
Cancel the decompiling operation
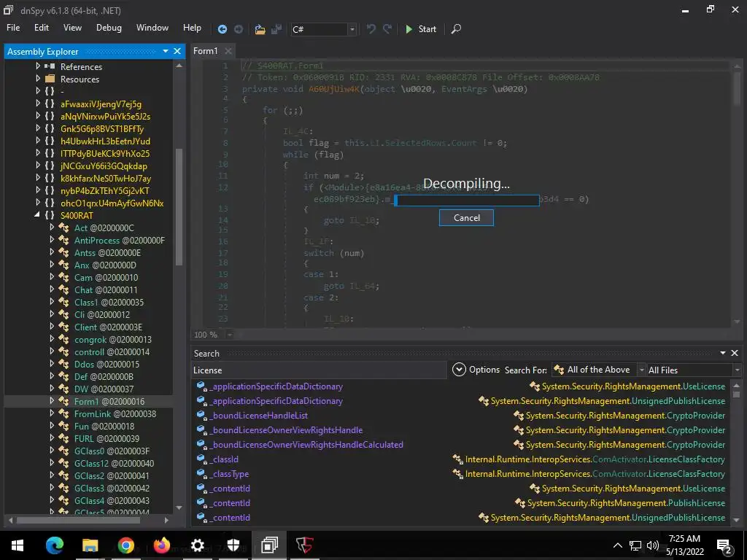click(466, 217)
